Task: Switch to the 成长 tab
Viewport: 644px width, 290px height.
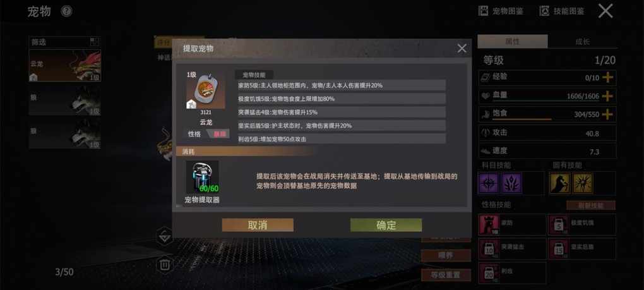Action: click(x=582, y=42)
